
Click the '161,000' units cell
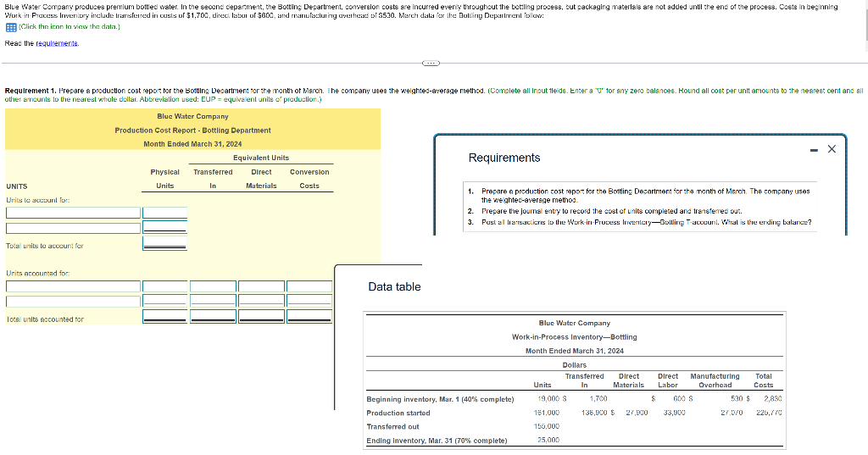547,413
